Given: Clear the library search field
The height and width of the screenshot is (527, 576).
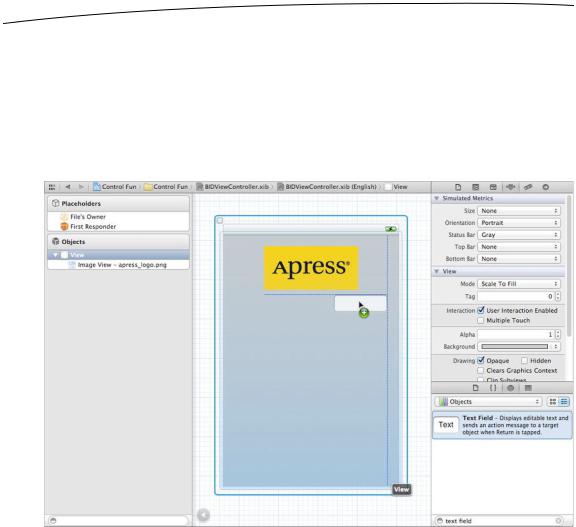Looking at the screenshot, I should [x=558, y=521].
